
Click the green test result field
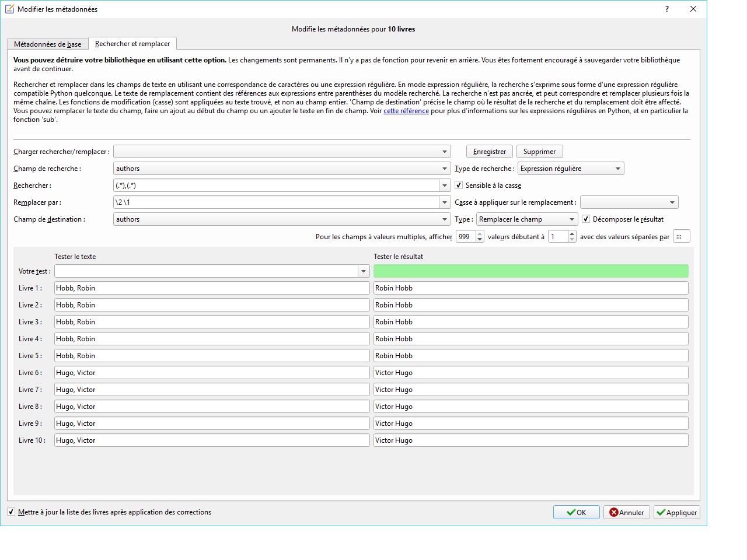coord(531,271)
